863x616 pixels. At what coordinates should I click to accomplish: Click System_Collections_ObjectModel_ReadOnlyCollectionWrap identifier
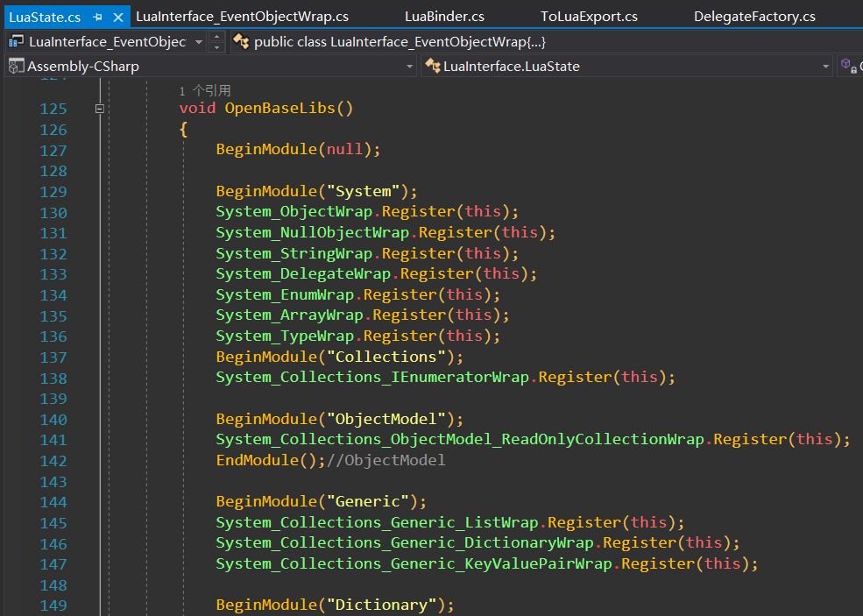460,439
